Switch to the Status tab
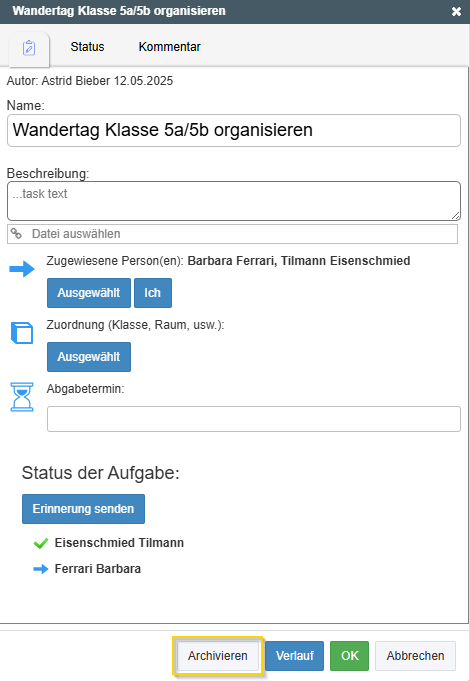This screenshot has height=681, width=470. pos(87,47)
